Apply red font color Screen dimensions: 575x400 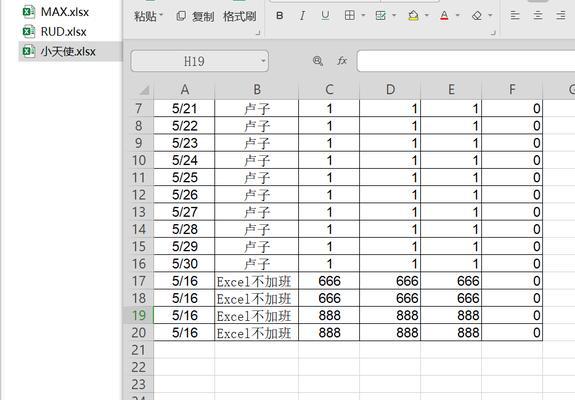(444, 16)
